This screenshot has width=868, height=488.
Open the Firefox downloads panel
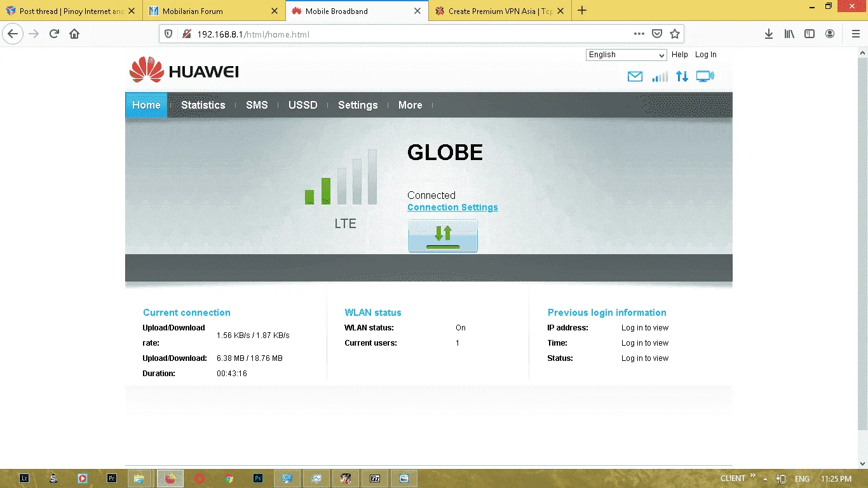(x=769, y=34)
